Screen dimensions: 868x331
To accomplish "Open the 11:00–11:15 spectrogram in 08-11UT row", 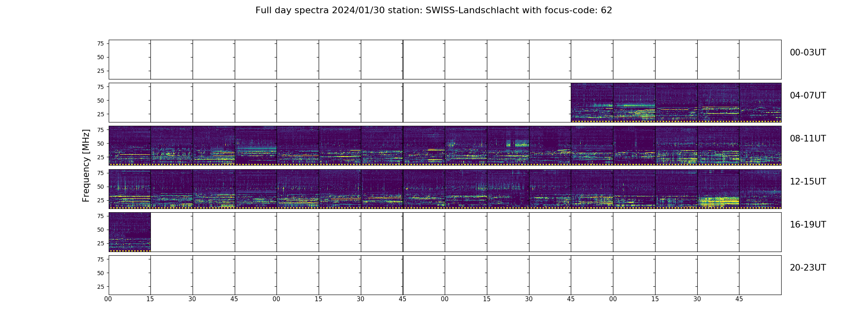I will tap(634, 146).
